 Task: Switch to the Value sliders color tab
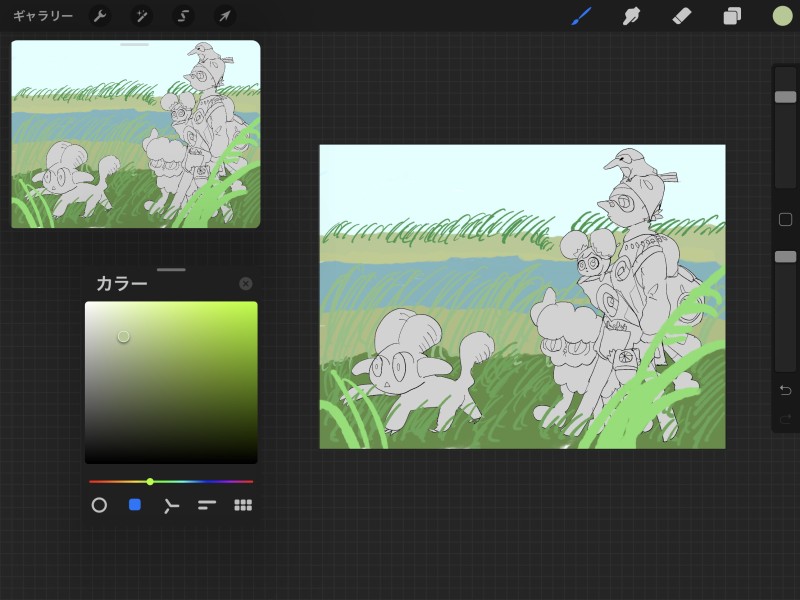(207, 505)
